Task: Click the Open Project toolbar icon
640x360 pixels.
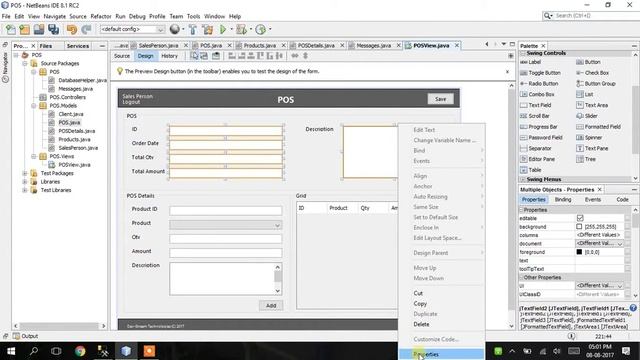Action: [x=39, y=29]
